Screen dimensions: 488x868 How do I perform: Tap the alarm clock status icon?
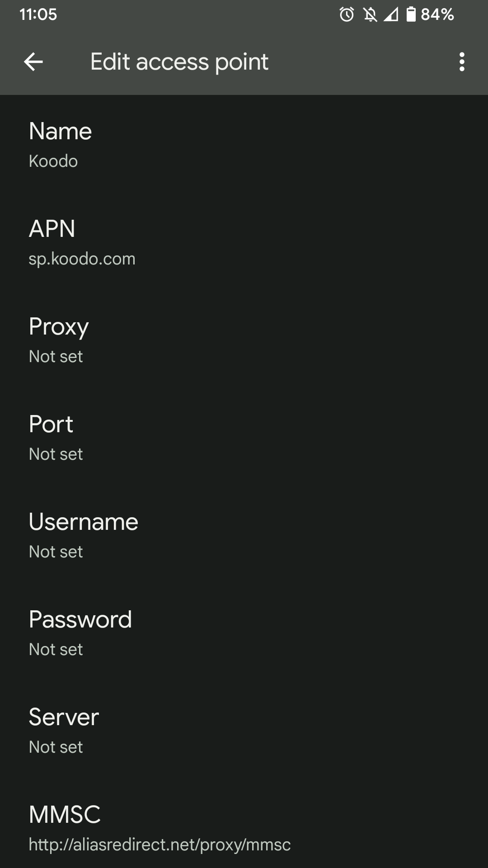[347, 14]
